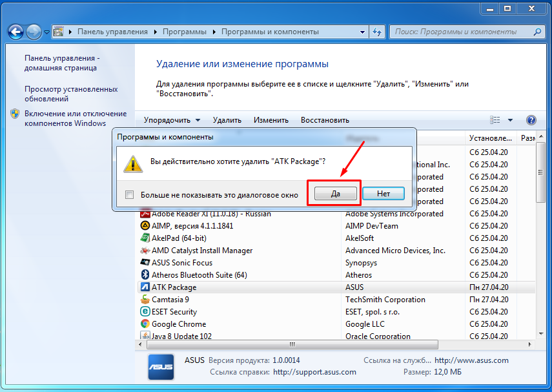Screen dimensions: 552x392
Task: Click "Удалить" in the toolbar
Action: click(x=227, y=120)
